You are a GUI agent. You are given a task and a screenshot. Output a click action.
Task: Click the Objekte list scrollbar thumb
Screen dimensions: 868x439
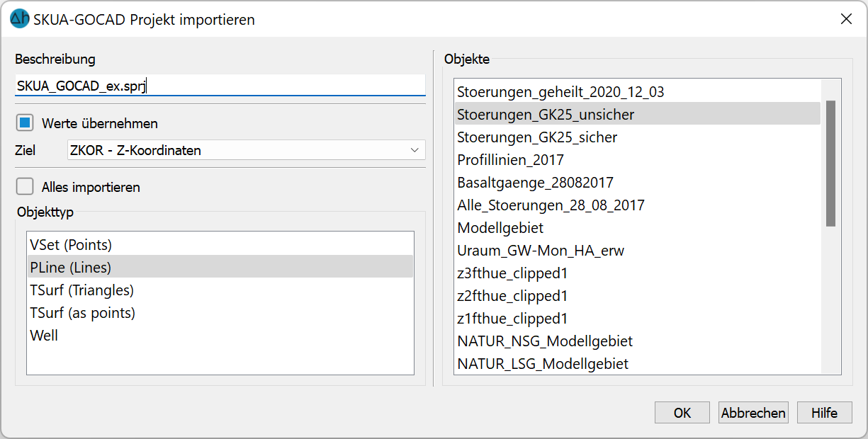click(830, 164)
